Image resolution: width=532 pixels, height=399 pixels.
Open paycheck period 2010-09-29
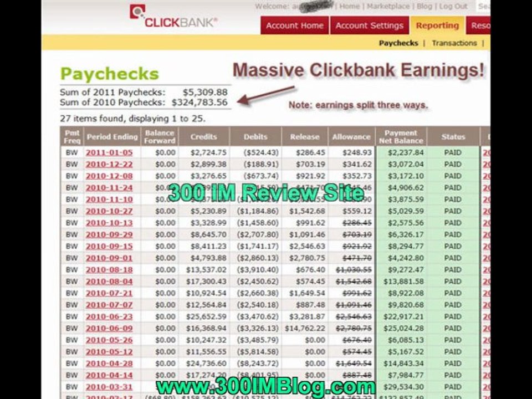click(109, 234)
